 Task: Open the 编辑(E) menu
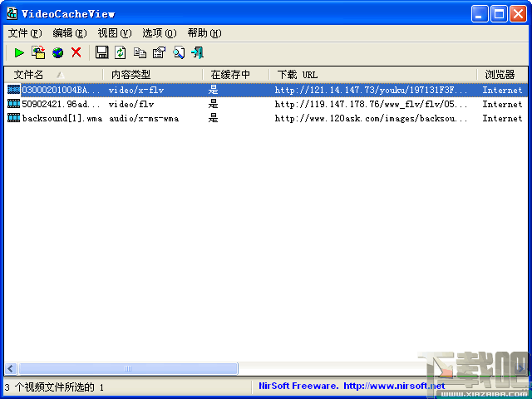pyautogui.click(x=70, y=33)
